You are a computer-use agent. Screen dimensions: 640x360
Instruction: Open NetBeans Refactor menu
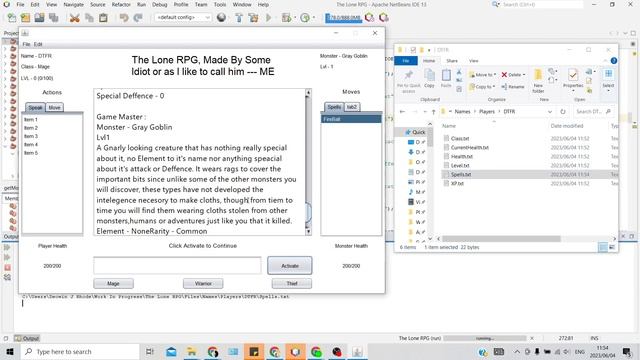point(121,4)
